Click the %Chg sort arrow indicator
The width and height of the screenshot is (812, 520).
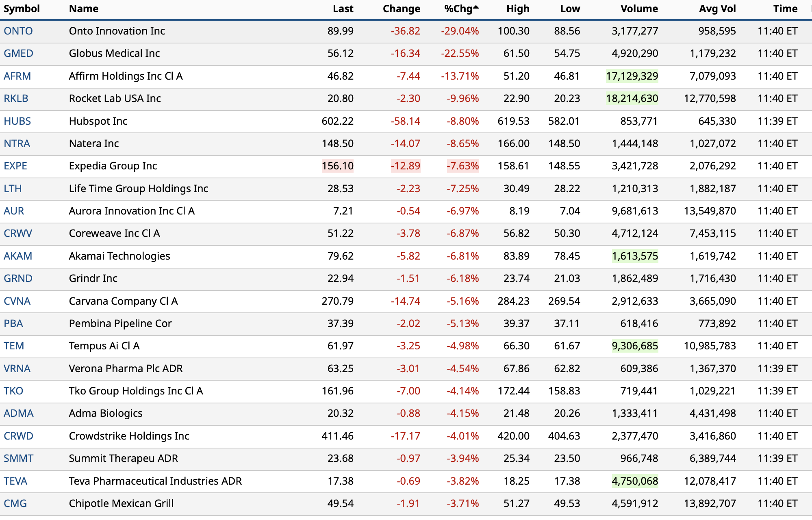(x=476, y=7)
